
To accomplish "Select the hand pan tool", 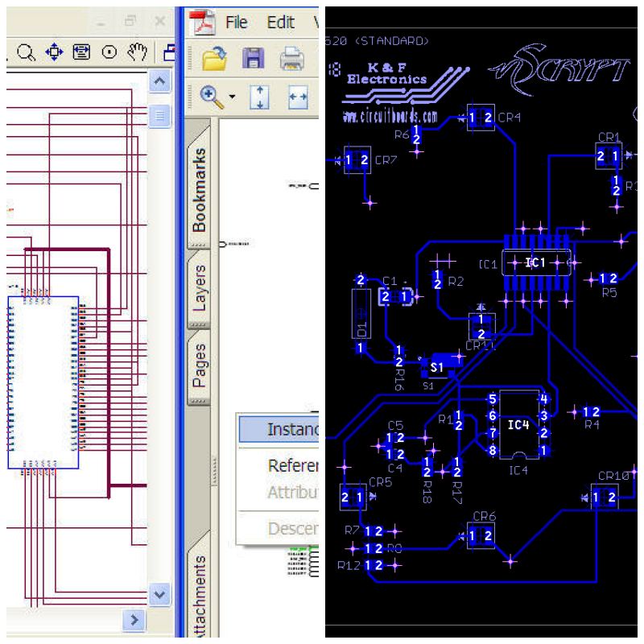I will point(137,52).
